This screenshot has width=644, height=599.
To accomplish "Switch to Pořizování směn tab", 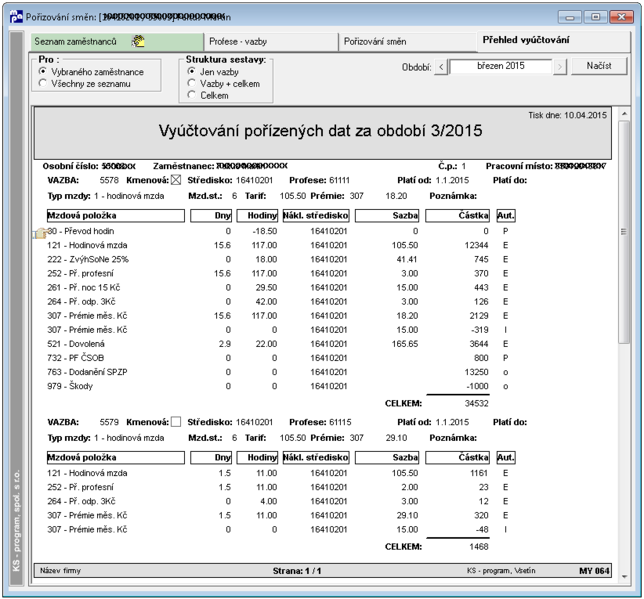I will (407, 41).
